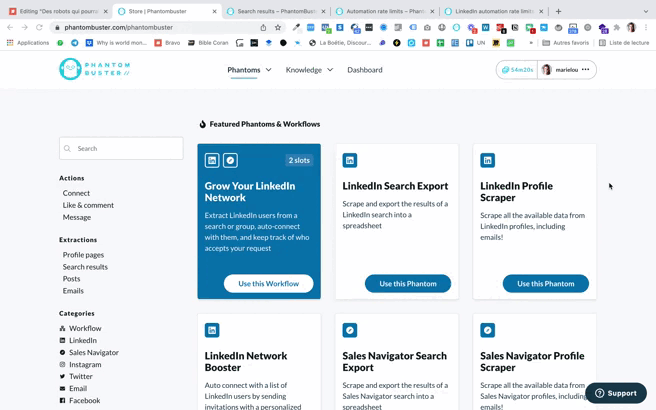Image resolution: width=656 pixels, height=410 pixels.
Task: Select the Facebook category
Action: coord(80,401)
